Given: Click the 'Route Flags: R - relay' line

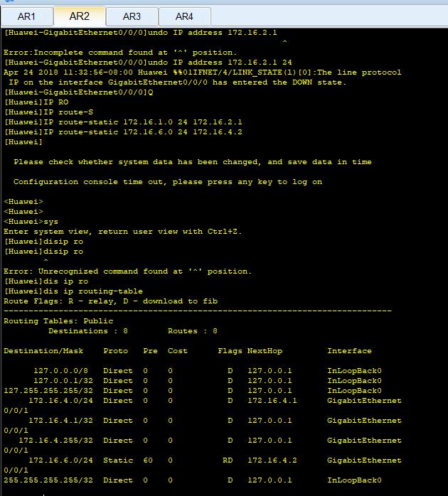Looking at the screenshot, I should tap(110, 301).
